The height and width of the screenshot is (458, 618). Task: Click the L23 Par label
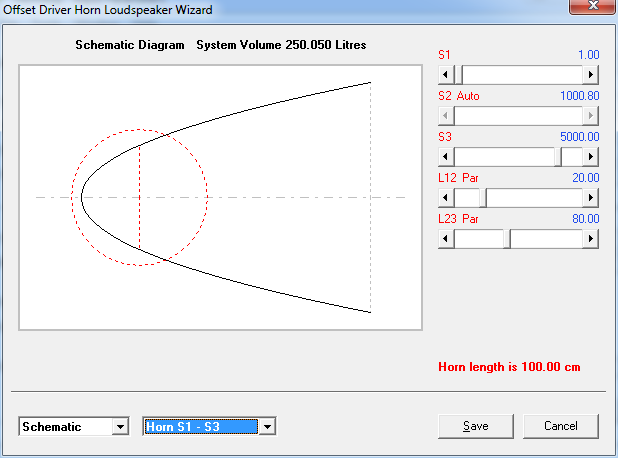458,219
